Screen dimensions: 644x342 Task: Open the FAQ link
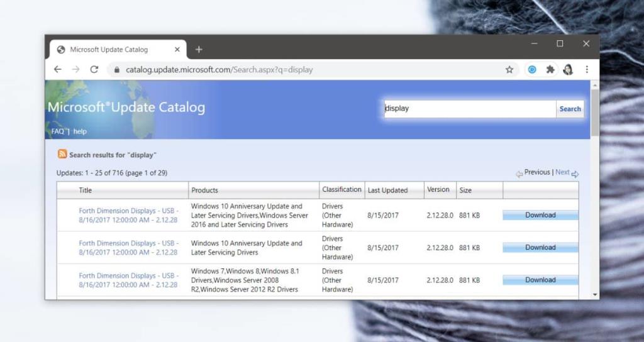click(x=57, y=131)
